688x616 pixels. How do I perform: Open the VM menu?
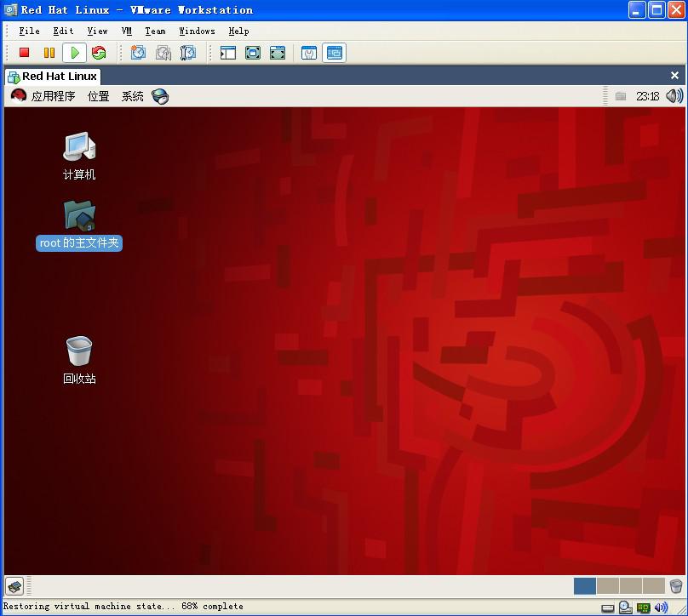[126, 31]
